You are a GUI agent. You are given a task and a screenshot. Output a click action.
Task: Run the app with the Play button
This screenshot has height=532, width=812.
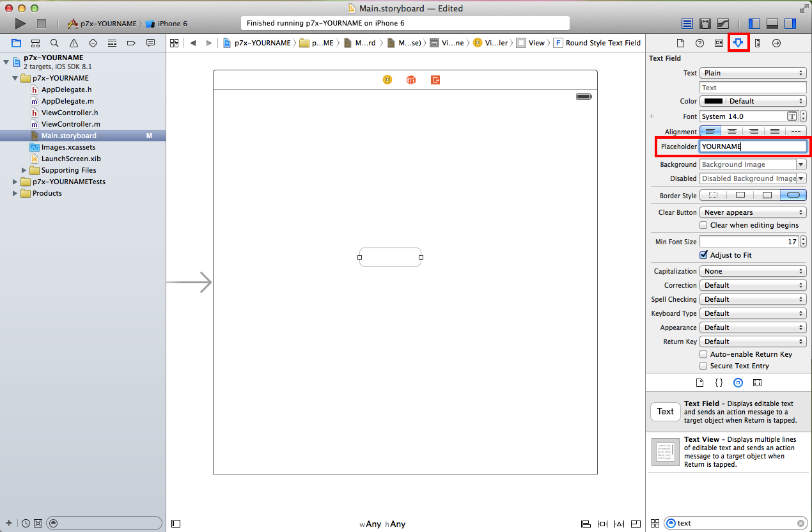pos(20,24)
